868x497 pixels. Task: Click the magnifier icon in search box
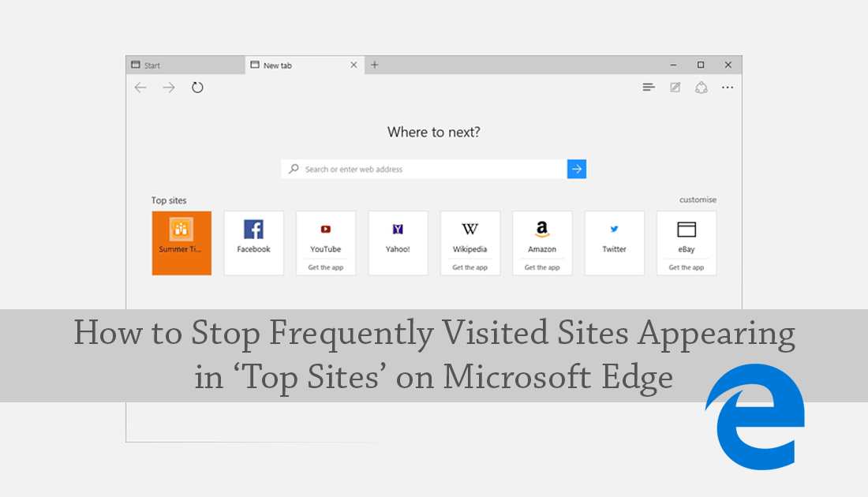(x=294, y=169)
